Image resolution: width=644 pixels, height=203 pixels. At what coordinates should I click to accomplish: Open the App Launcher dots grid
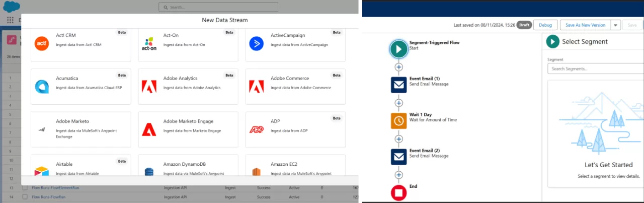pyautogui.click(x=10, y=20)
